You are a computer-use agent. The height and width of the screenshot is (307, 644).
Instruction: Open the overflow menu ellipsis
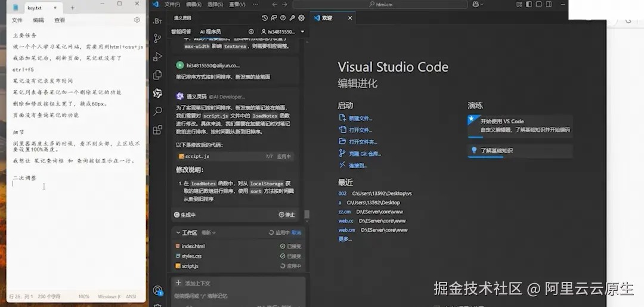pos(255,5)
